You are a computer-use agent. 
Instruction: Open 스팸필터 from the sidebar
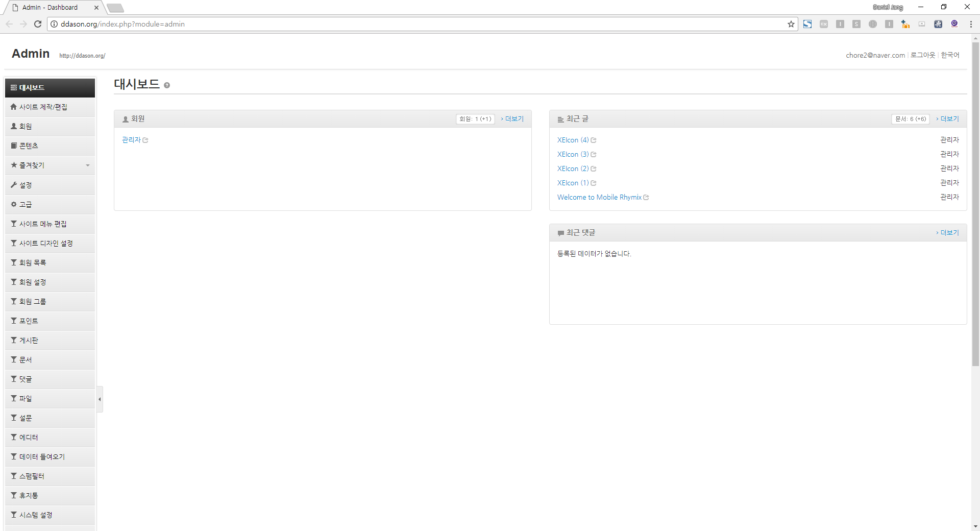[x=32, y=476]
